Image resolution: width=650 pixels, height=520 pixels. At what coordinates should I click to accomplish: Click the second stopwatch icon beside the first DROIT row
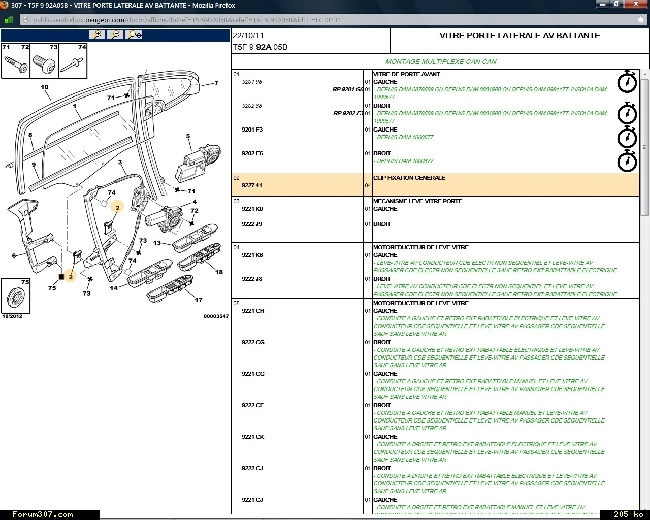pos(627,114)
